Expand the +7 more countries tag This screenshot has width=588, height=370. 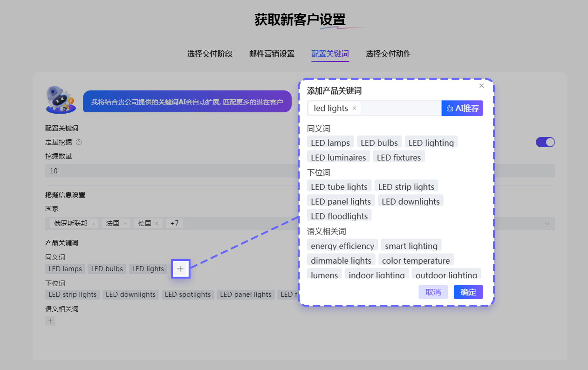click(x=174, y=224)
